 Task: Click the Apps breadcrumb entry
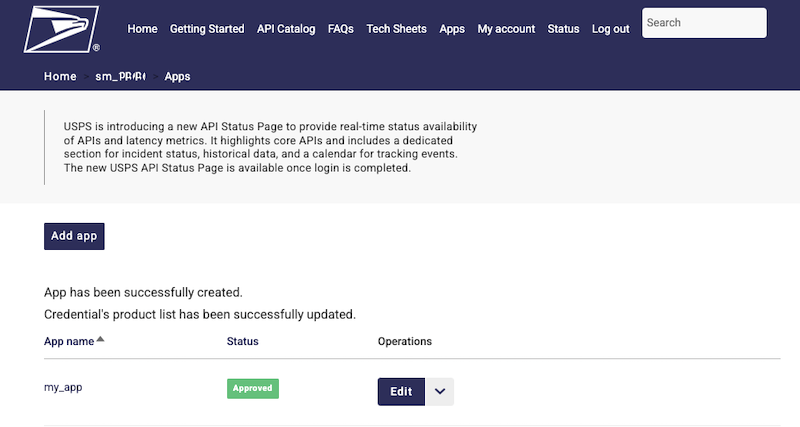click(x=178, y=77)
